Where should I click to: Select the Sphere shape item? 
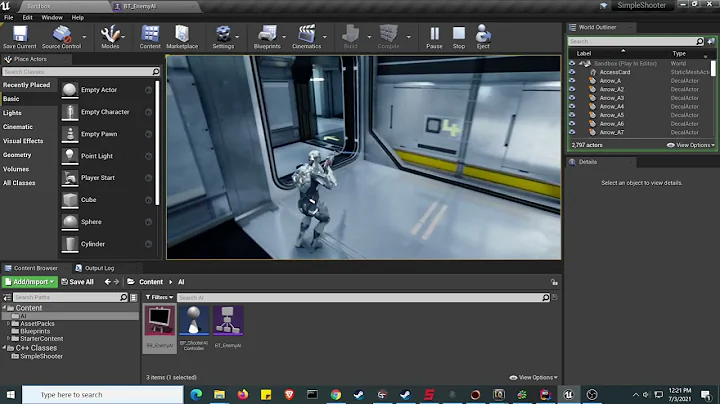[107, 222]
